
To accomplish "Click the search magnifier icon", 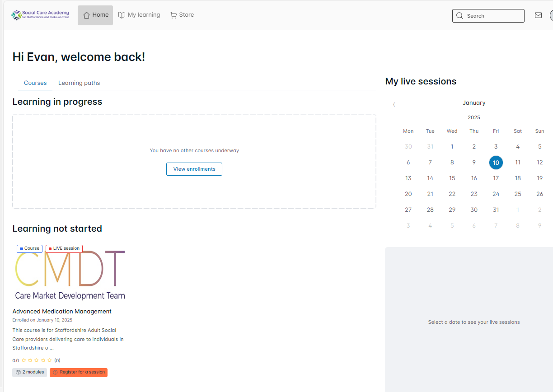I will tap(459, 16).
